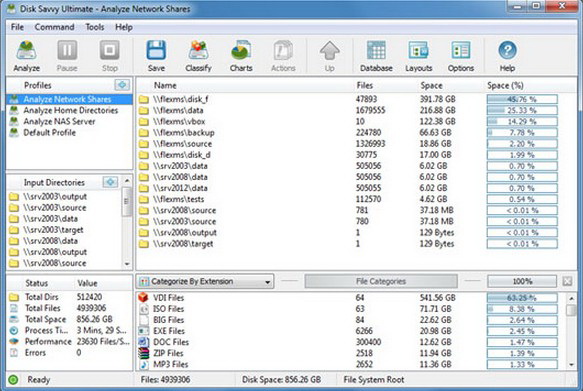Open the Categorize By Extension dropdown
583x391 pixels.
tap(205, 281)
